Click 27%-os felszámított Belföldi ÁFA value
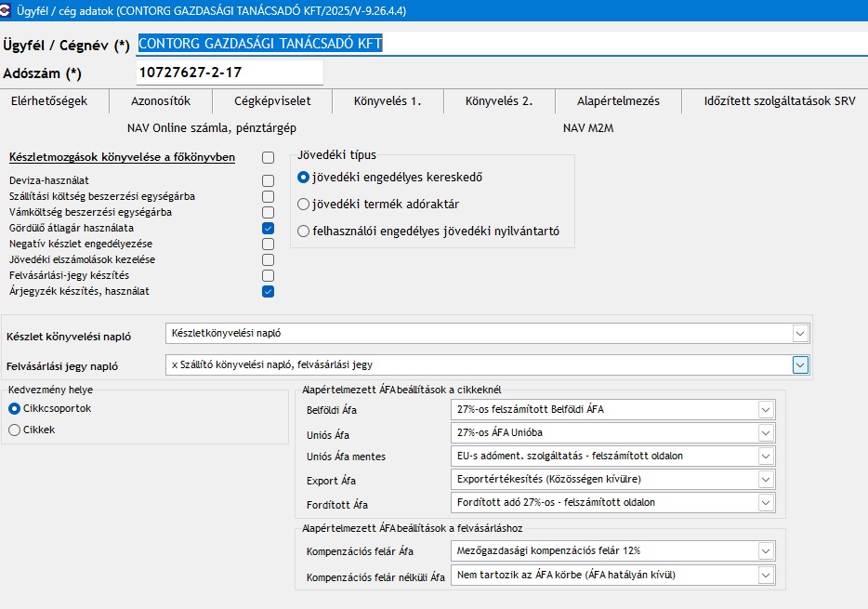868x609 pixels. click(531, 409)
